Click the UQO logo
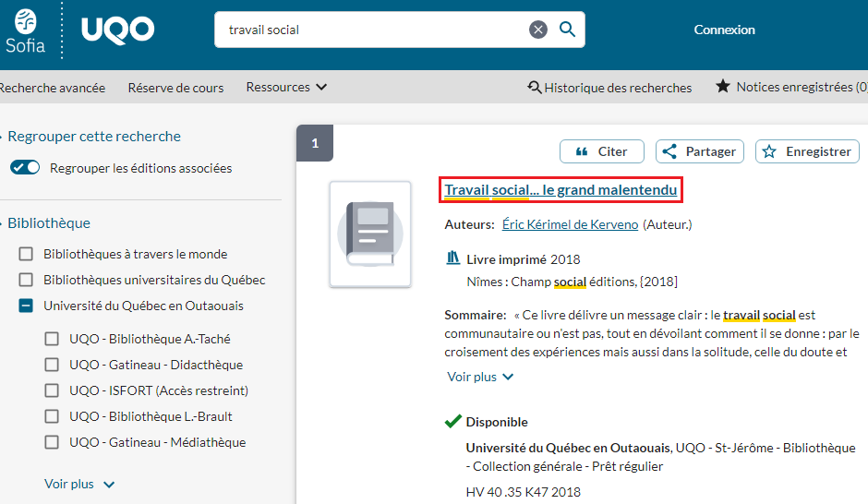This screenshot has width=868, height=504. [118, 30]
